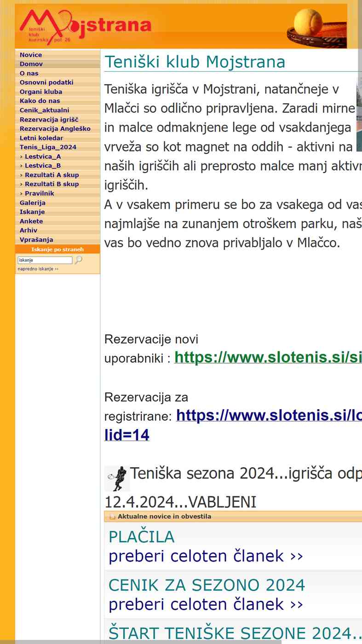Open CENIK ZA SEZONO 2024 article
The width and height of the screenshot is (362, 644).
point(207,585)
